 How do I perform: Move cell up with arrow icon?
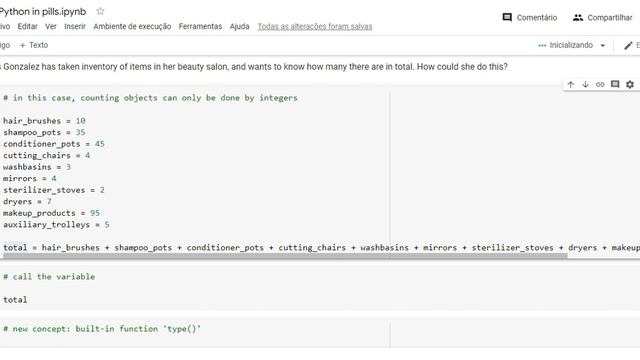coord(571,84)
